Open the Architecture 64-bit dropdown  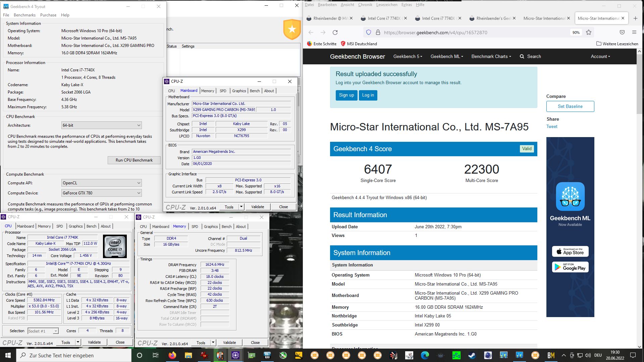pos(101,125)
